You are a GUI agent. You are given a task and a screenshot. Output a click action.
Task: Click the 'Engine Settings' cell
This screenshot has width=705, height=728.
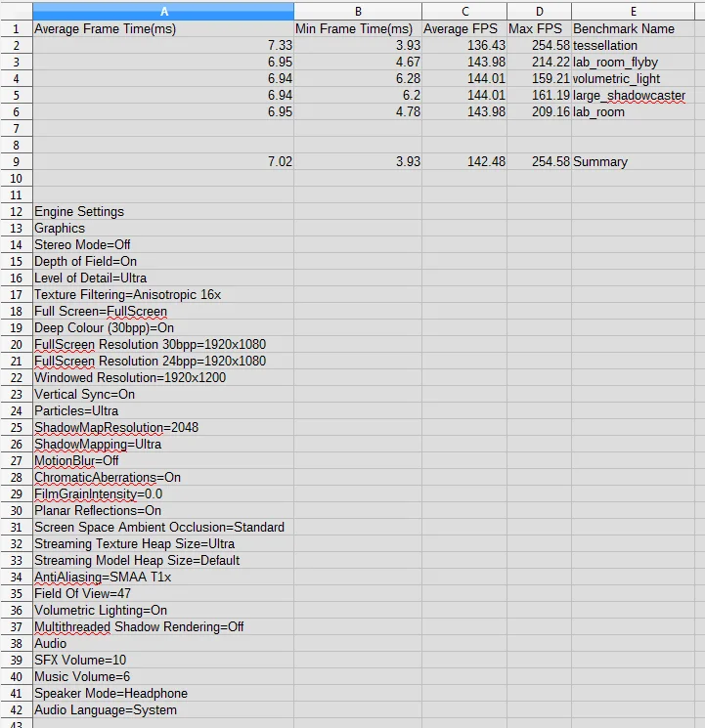tap(163, 212)
